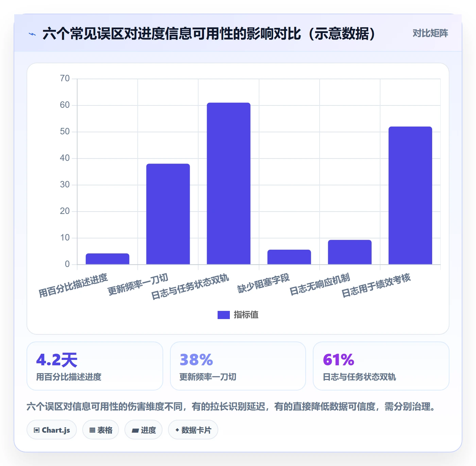Screen dimensions: 476x466
Task: Select the chart bar for 日志用于绩效考核
Action: (x=410, y=196)
